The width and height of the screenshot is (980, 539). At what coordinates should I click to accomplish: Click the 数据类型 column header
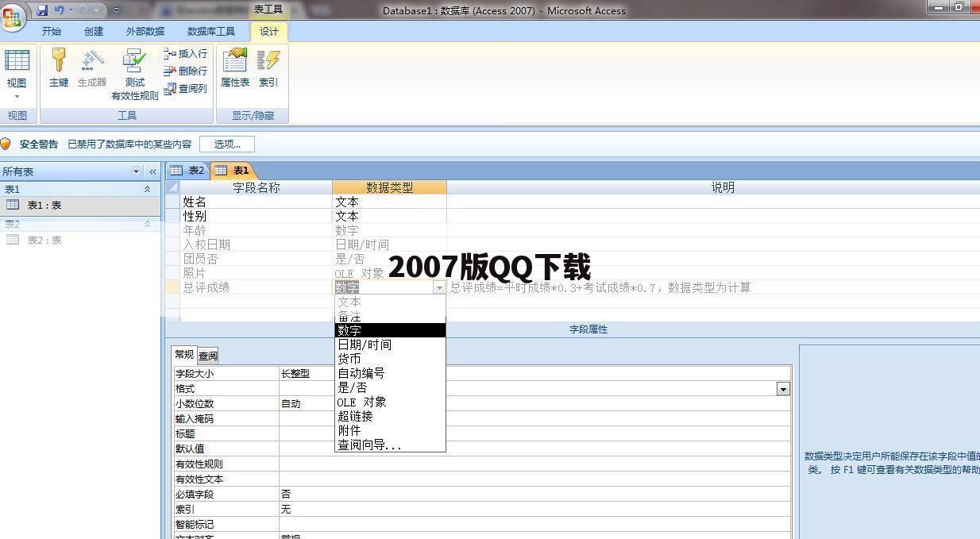[389, 187]
